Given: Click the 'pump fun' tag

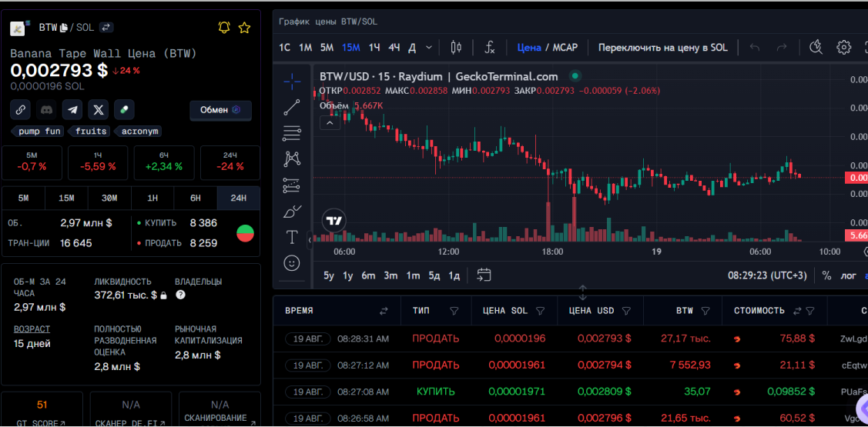Looking at the screenshot, I should (x=39, y=131).
